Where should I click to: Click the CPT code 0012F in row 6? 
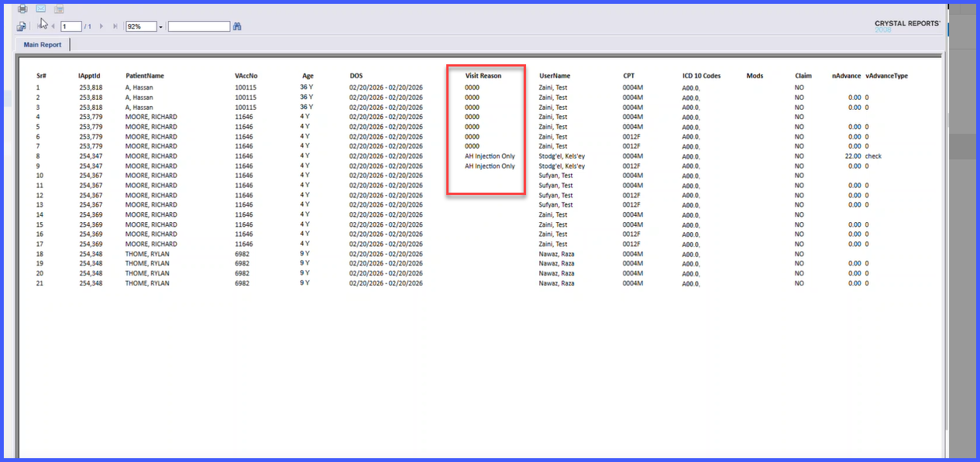click(632, 137)
